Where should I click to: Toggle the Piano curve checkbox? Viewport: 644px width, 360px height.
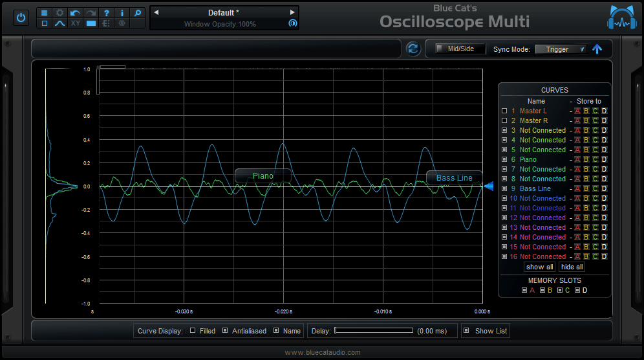pos(504,159)
